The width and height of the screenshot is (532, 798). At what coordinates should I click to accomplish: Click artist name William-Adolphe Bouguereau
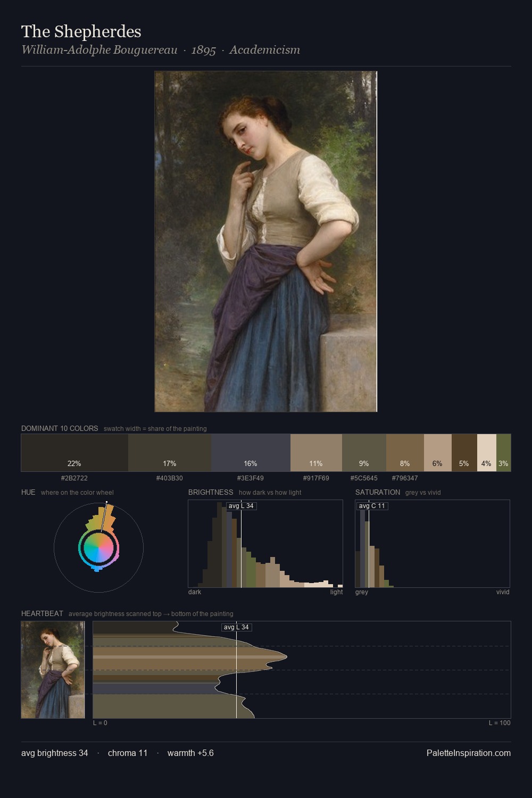click(99, 50)
